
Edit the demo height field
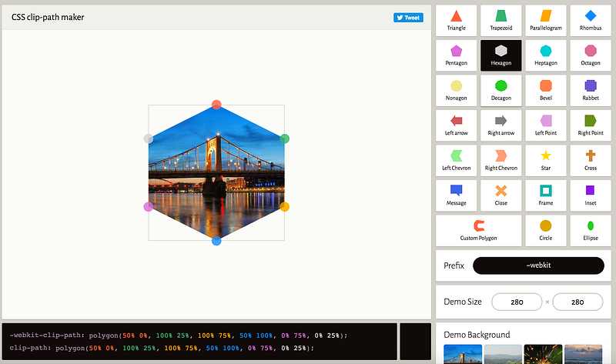(x=577, y=302)
